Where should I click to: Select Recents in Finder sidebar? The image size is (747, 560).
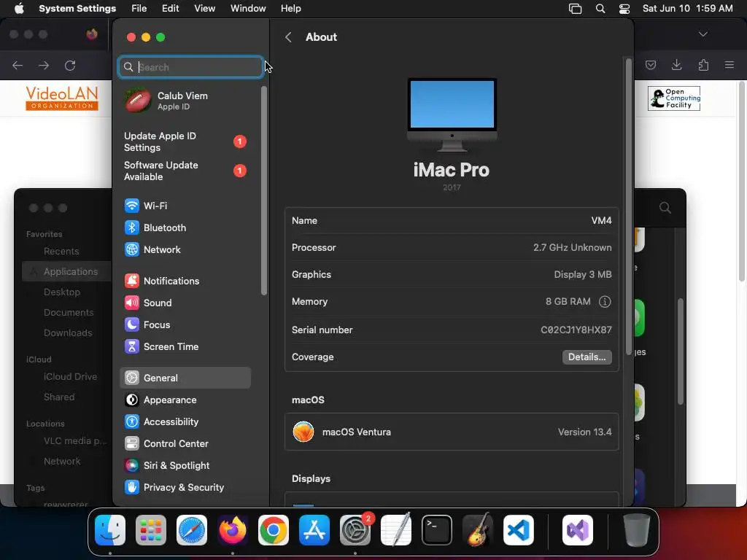pyautogui.click(x=61, y=251)
